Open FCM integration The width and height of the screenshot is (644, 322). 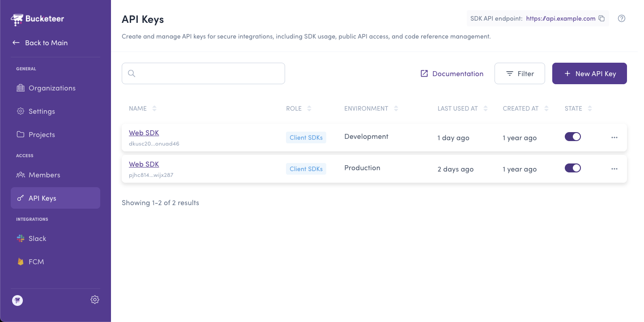36,262
